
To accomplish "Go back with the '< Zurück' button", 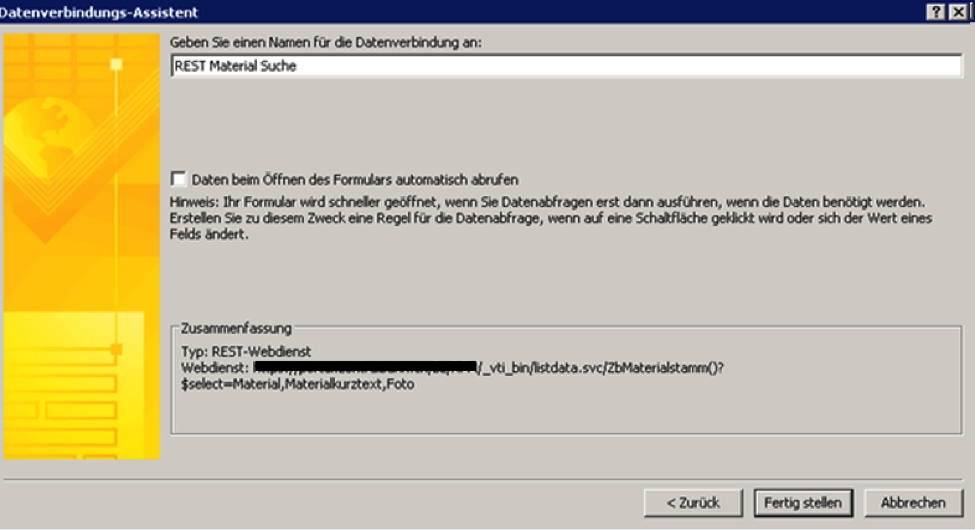I will coord(693,503).
